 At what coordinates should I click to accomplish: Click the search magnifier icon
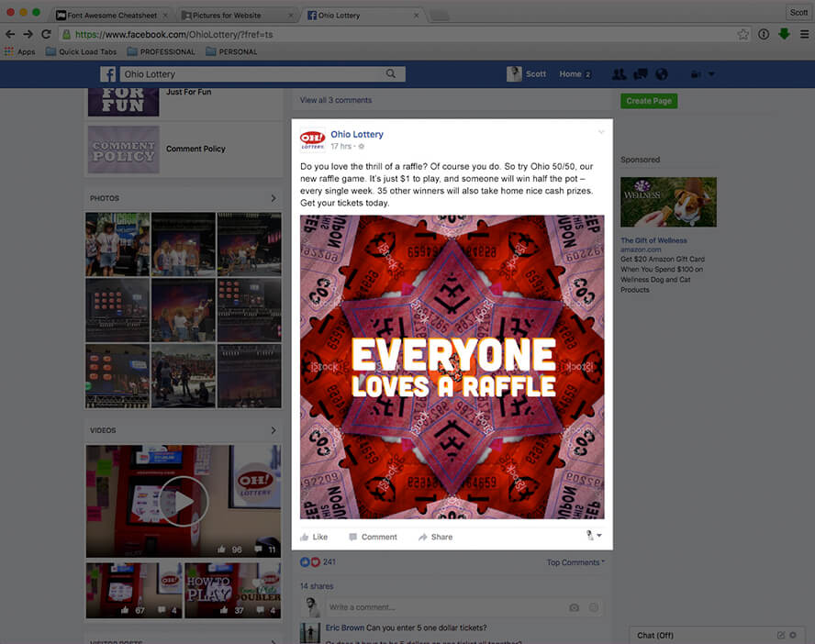click(x=391, y=73)
